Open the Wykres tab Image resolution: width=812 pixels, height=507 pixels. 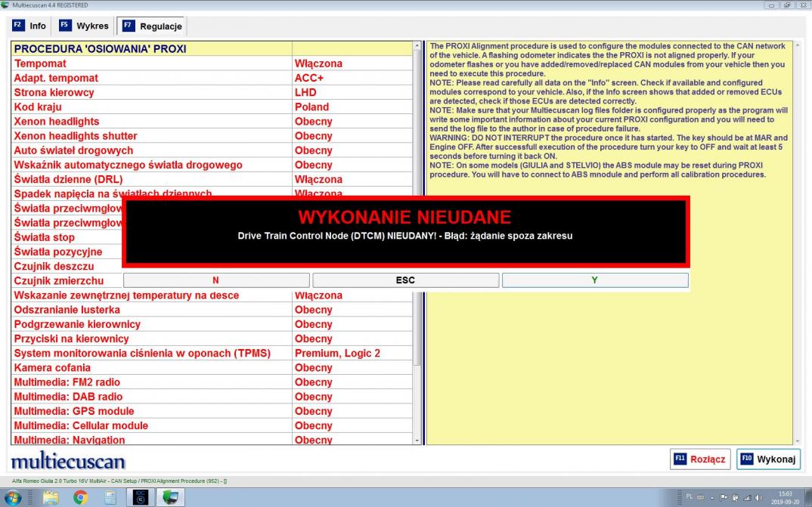point(84,26)
